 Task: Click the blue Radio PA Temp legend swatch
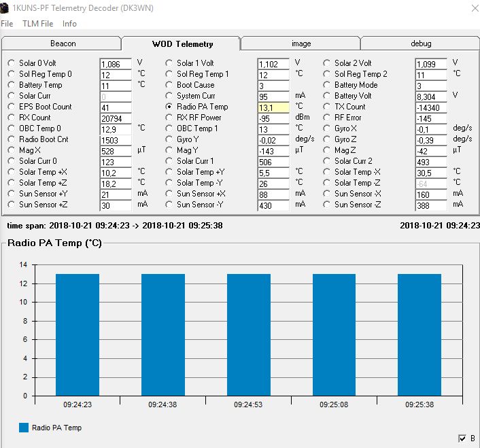click(24, 428)
